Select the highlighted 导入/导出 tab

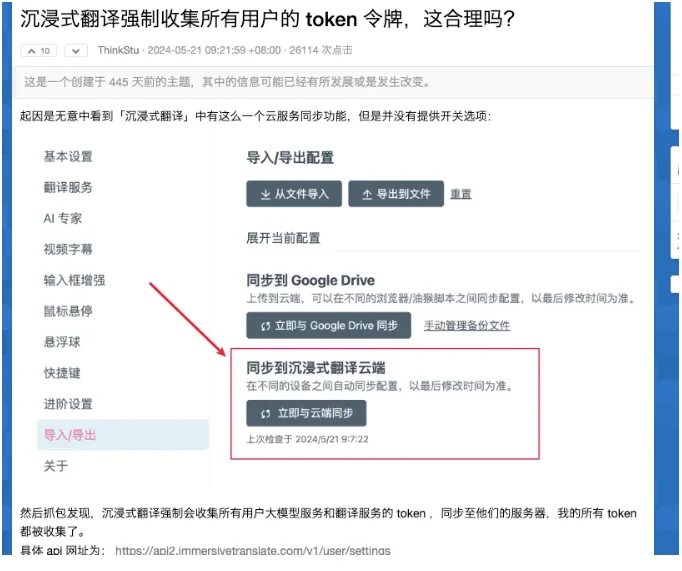pyautogui.click(x=123, y=435)
